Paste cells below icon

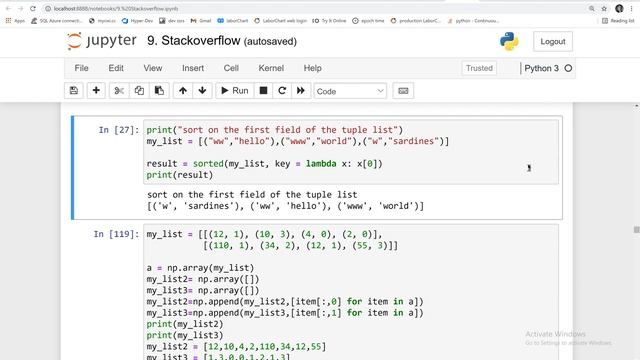pyautogui.click(x=159, y=91)
